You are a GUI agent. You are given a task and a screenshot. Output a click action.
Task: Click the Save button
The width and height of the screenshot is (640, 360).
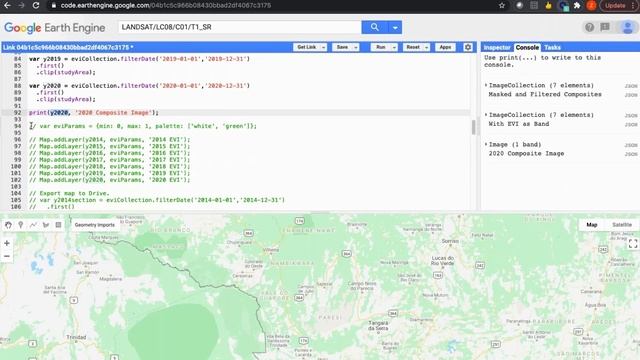coord(342,47)
